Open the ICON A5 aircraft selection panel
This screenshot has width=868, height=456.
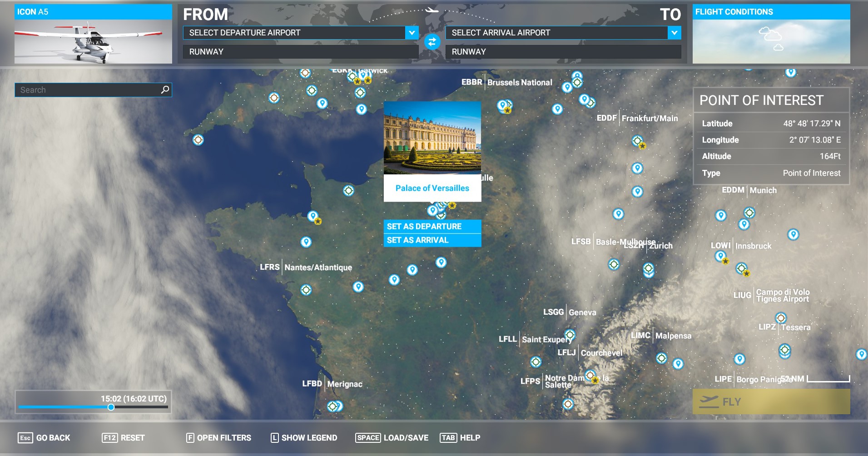coord(93,34)
